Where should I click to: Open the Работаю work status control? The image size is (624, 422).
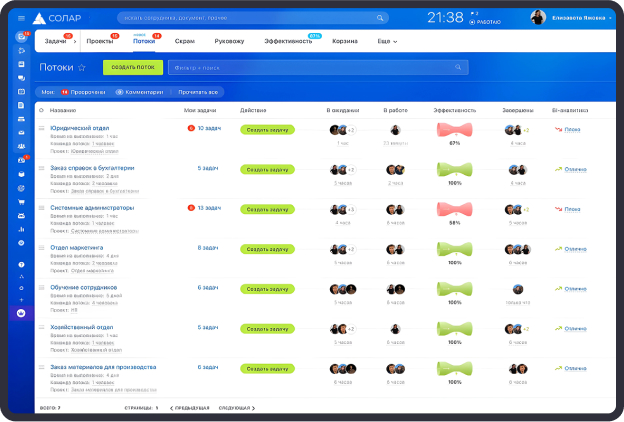coord(485,22)
